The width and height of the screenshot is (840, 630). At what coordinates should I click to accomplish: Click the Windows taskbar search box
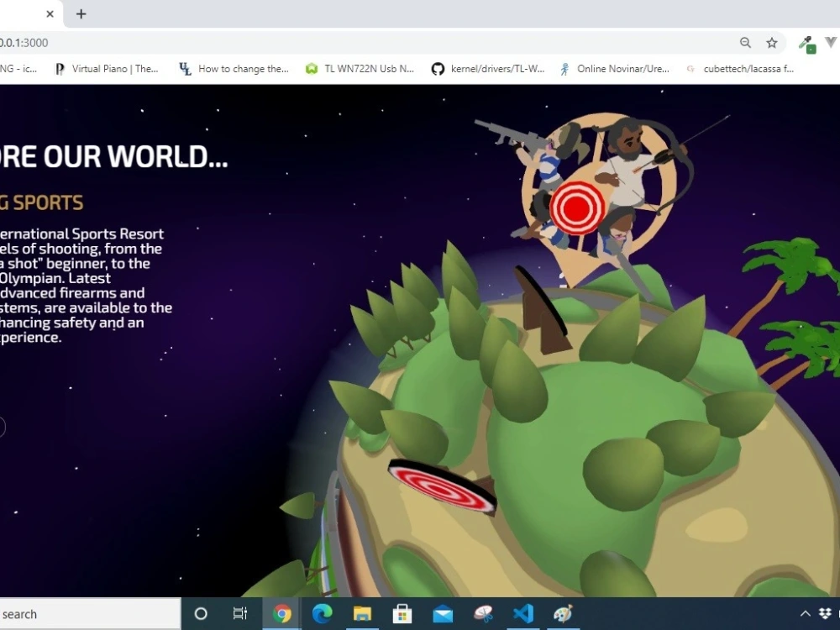[90, 614]
